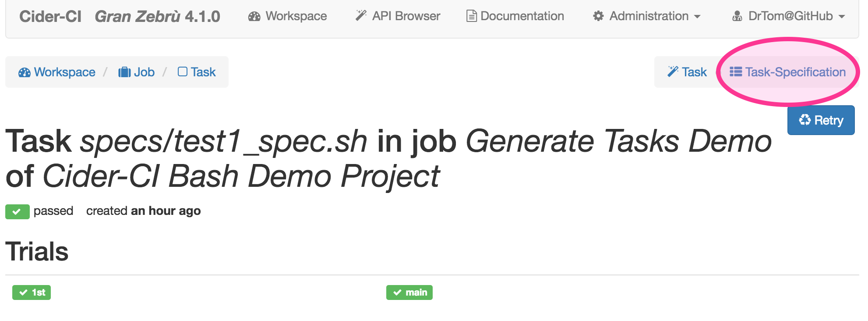Screen dimensions: 868x321
Task: Click the recycle icon on Retry button
Action: 805,120
